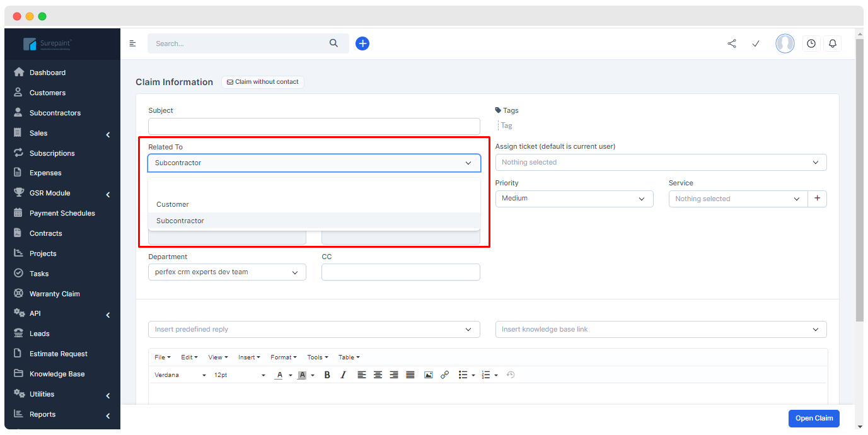Screen dimensions: 868x435
Task: Align text right in the editor
Action: pyautogui.click(x=394, y=374)
